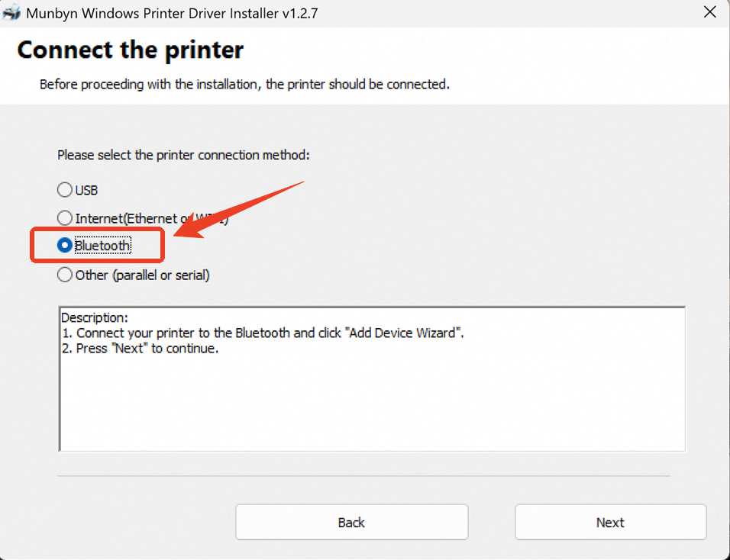Screen dimensions: 730x560
Task: Click the red arrow annotation pointing at Bluetooth
Action: tap(237, 210)
